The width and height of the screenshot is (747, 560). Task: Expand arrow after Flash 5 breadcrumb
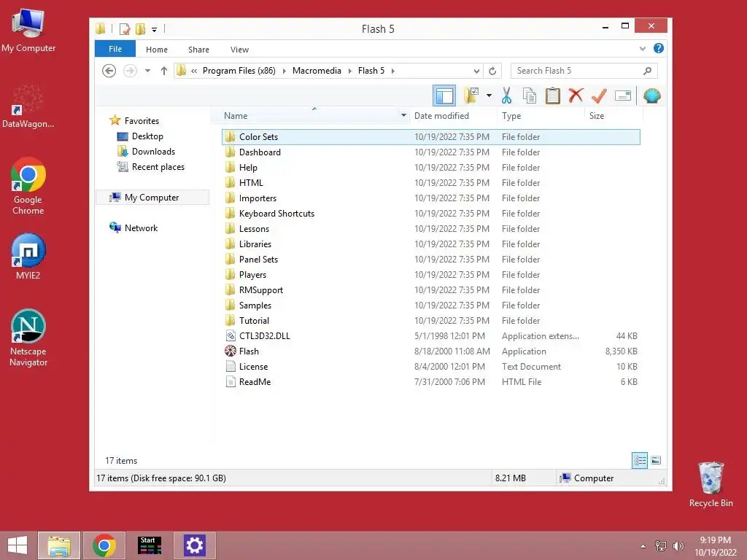[393, 71]
